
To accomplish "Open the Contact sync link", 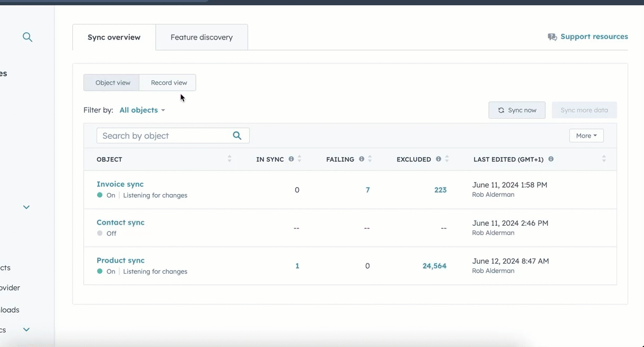I will coord(120,222).
